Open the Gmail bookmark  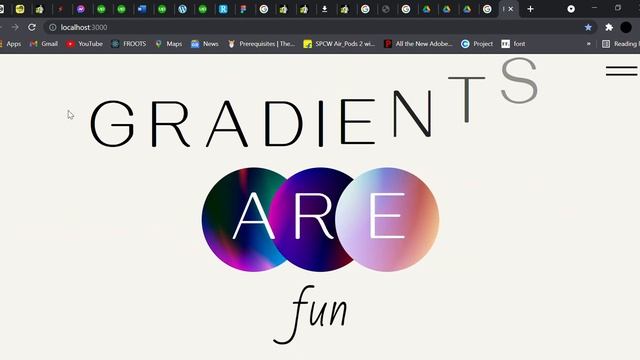tap(44, 44)
